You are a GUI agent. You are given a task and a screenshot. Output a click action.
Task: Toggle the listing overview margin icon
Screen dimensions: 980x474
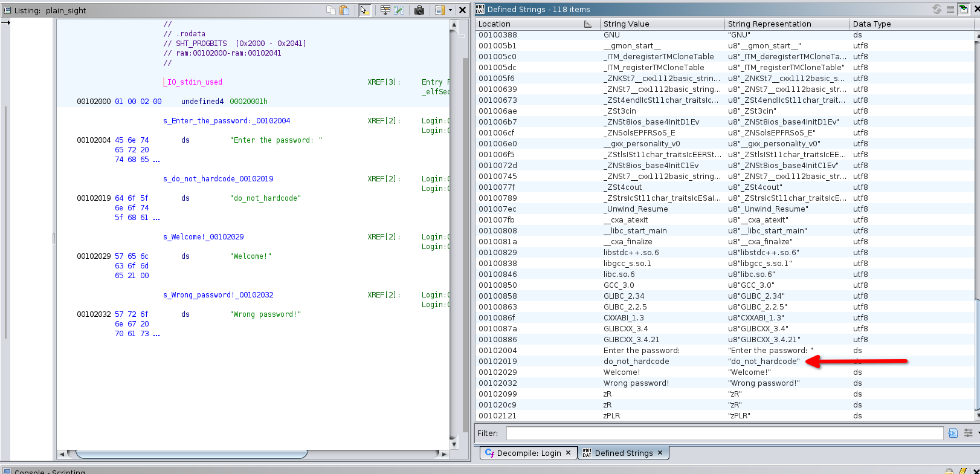440,10
